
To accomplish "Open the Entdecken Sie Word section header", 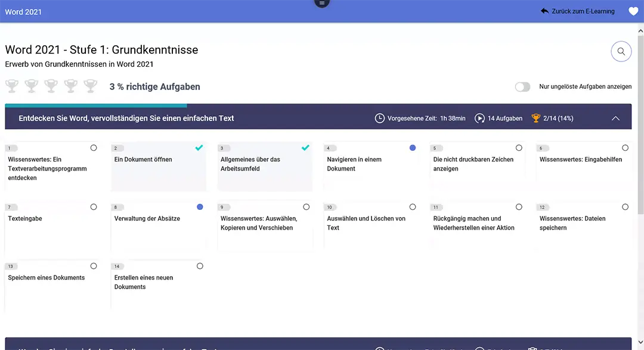I will tap(318, 117).
